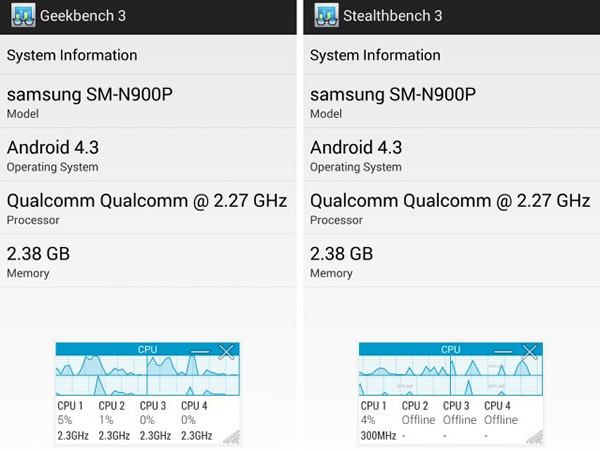Click the Stealthbench 3 title text
This screenshot has height=451, width=600.
[x=393, y=16]
